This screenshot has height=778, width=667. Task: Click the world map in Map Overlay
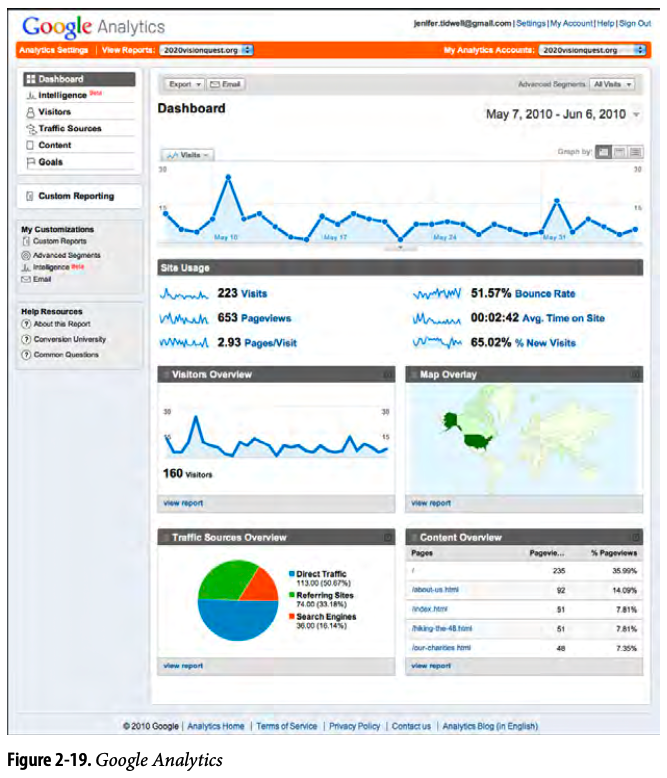tap(524, 439)
